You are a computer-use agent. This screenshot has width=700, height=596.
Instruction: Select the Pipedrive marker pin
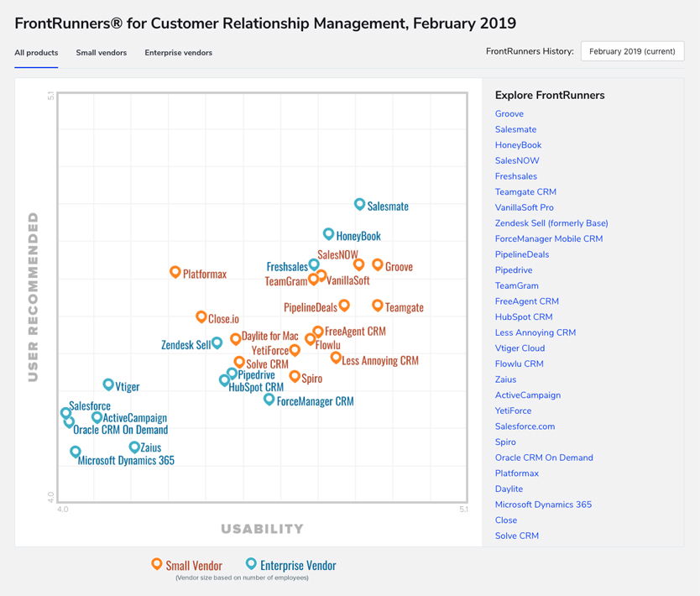click(x=232, y=374)
